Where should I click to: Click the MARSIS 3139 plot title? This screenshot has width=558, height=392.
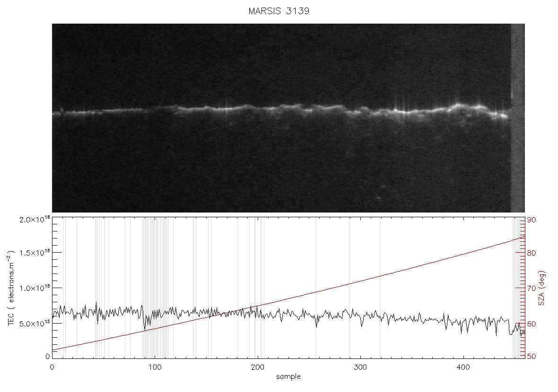(279, 11)
